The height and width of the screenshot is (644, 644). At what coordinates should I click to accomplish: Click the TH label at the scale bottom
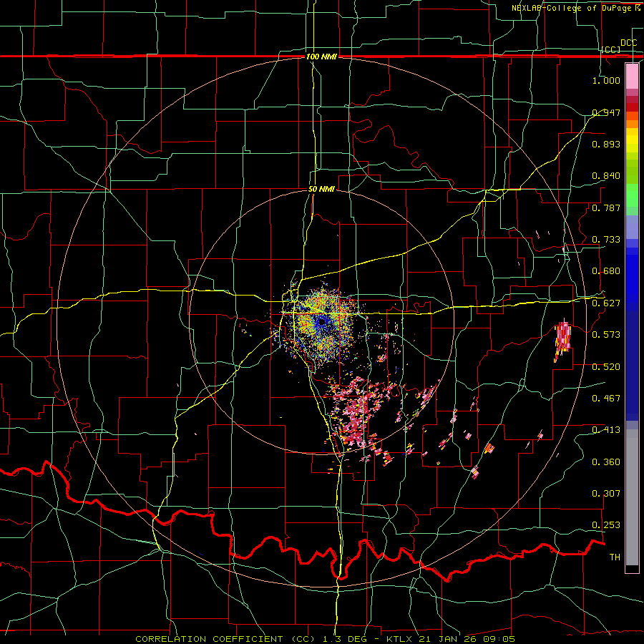pyautogui.click(x=615, y=557)
